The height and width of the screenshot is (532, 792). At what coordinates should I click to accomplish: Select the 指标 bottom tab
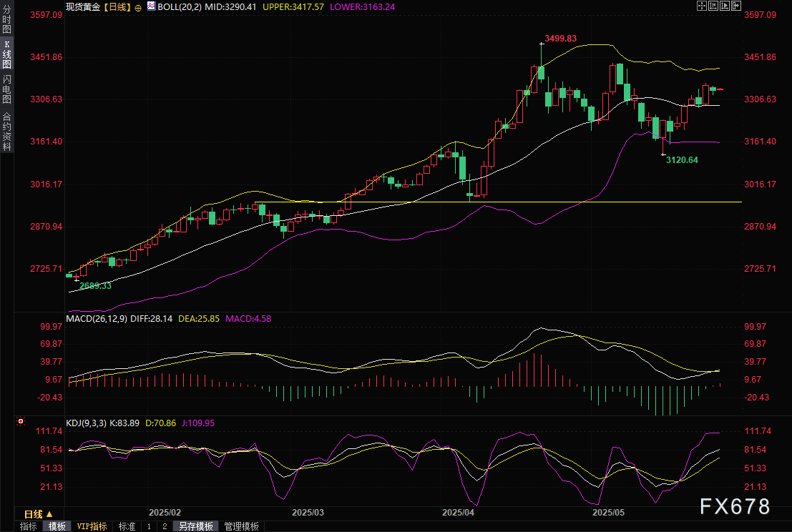tap(29, 526)
